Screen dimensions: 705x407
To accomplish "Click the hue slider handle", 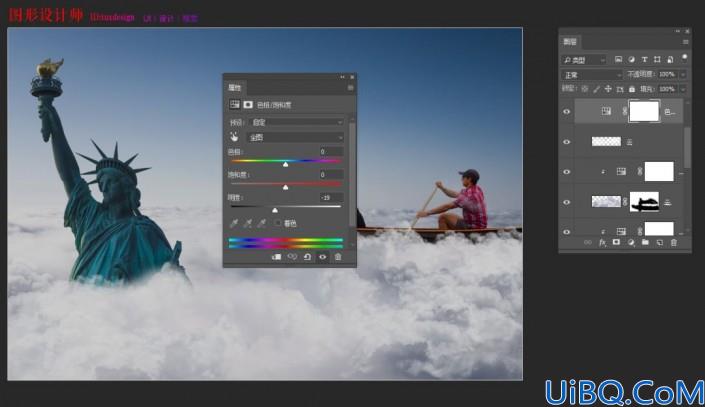I will tap(286, 164).
